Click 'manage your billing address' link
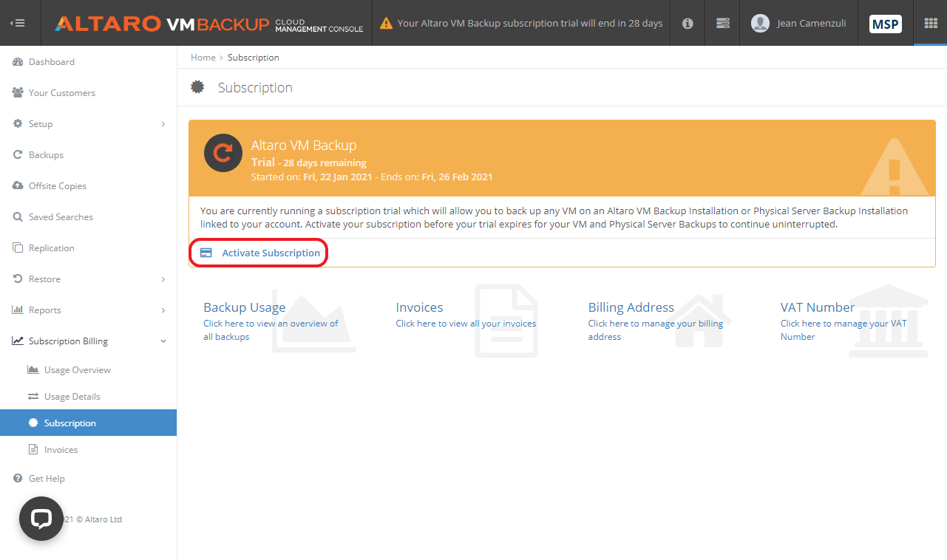 click(656, 330)
